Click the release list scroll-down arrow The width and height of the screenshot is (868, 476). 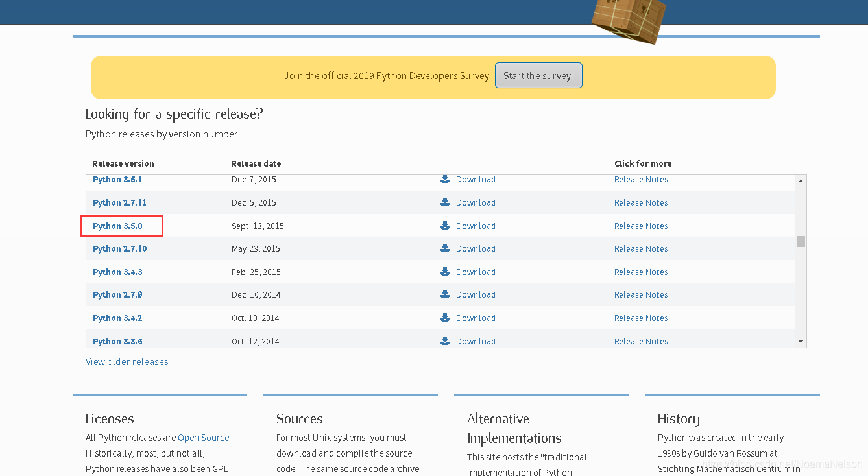click(x=801, y=342)
